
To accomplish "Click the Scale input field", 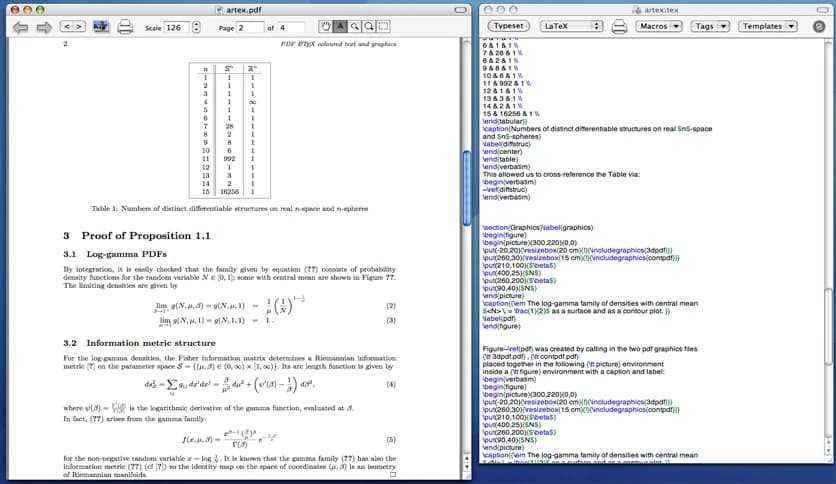I will point(177,27).
